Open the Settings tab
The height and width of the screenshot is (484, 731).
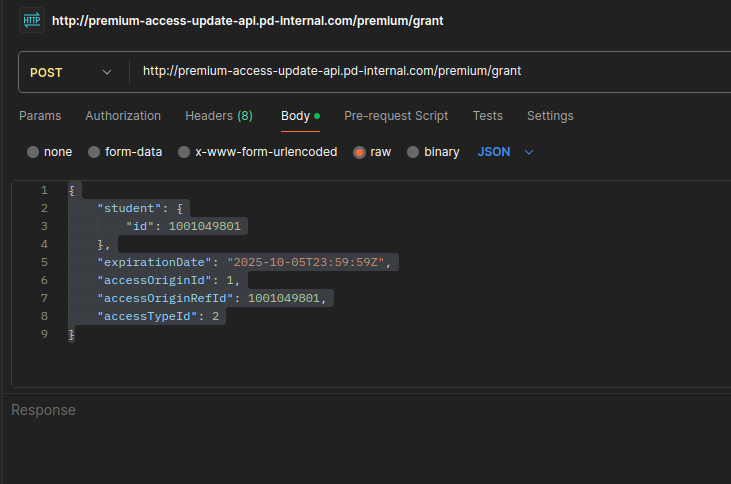550,116
